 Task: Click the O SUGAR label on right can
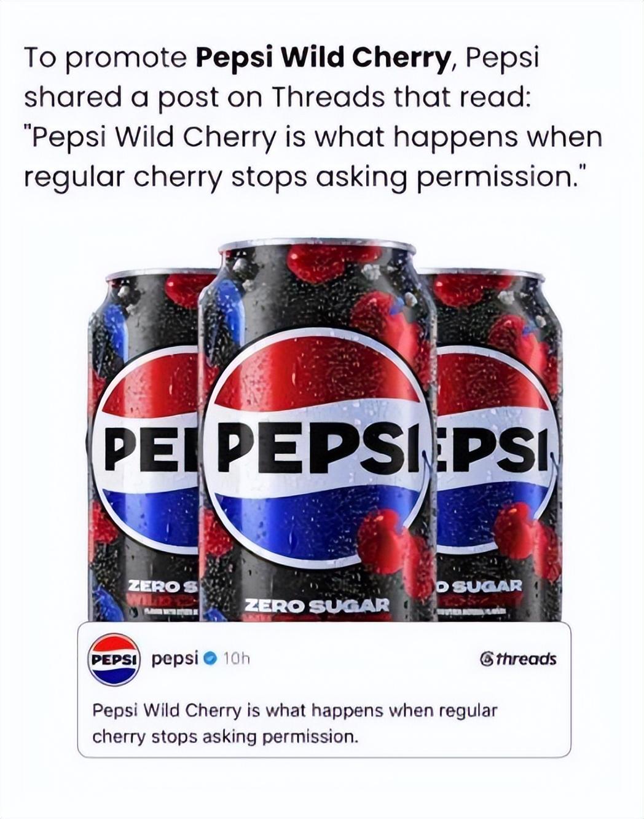tap(479, 585)
